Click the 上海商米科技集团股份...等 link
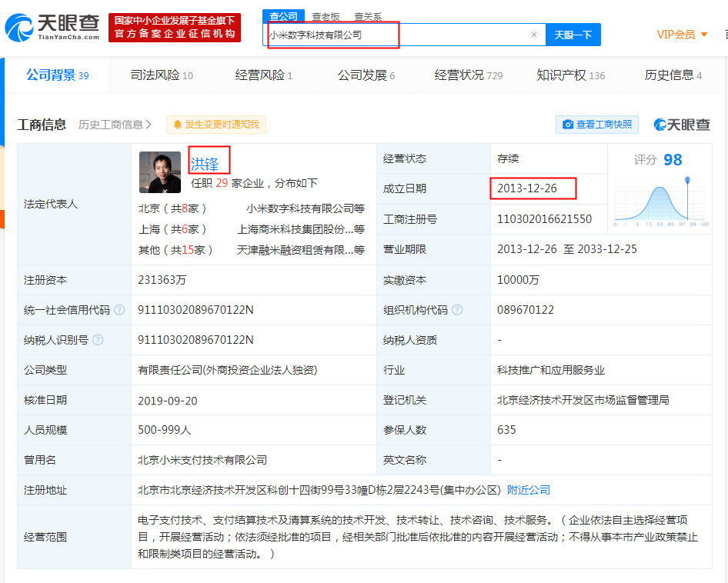 [301, 229]
